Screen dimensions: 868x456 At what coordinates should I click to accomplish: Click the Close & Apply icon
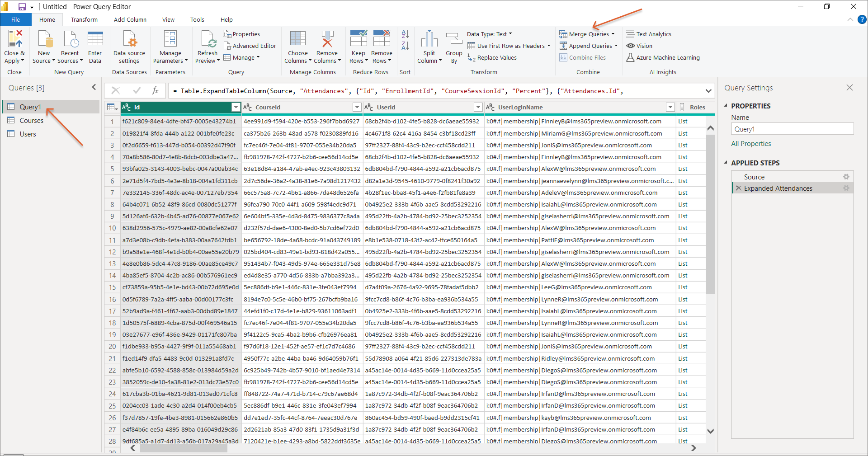point(14,39)
